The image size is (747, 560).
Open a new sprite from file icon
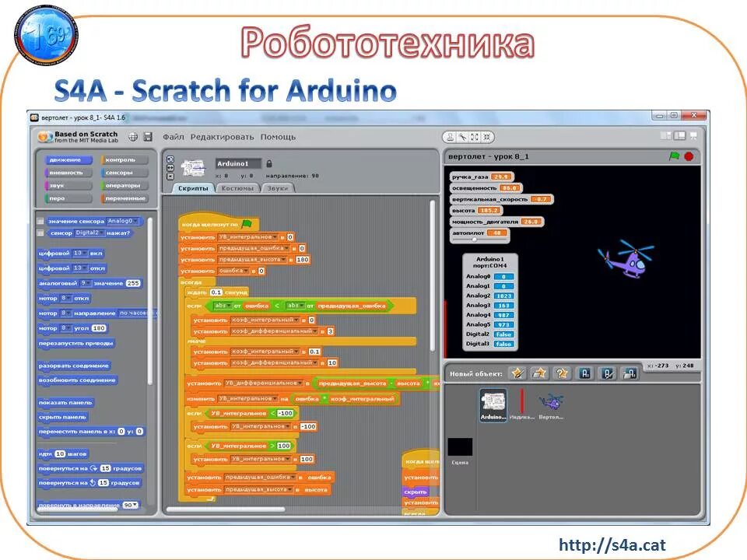(x=538, y=373)
